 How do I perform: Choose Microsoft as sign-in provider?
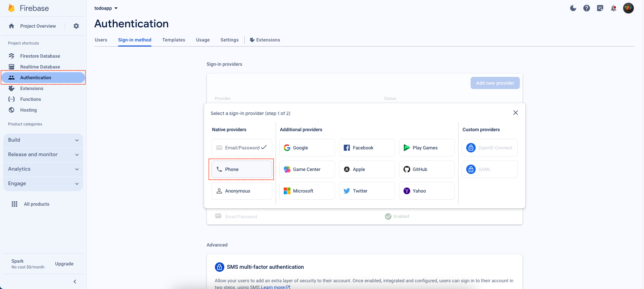tap(307, 191)
